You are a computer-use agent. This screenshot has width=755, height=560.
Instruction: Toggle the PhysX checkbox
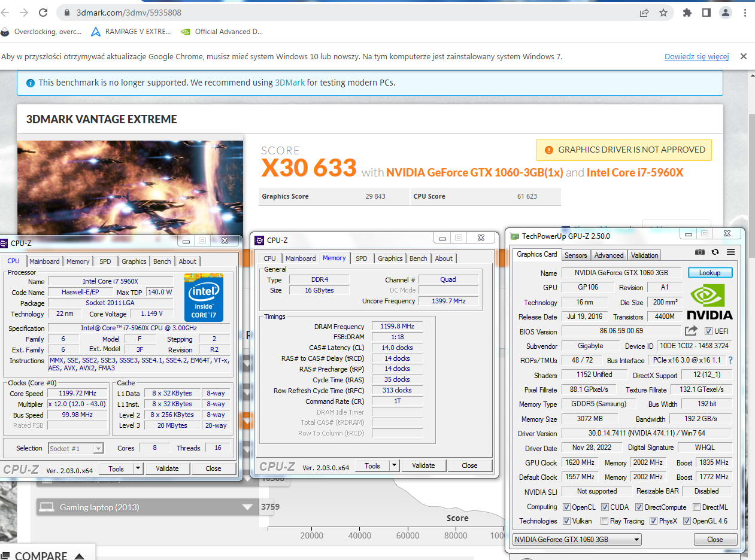tap(653, 521)
